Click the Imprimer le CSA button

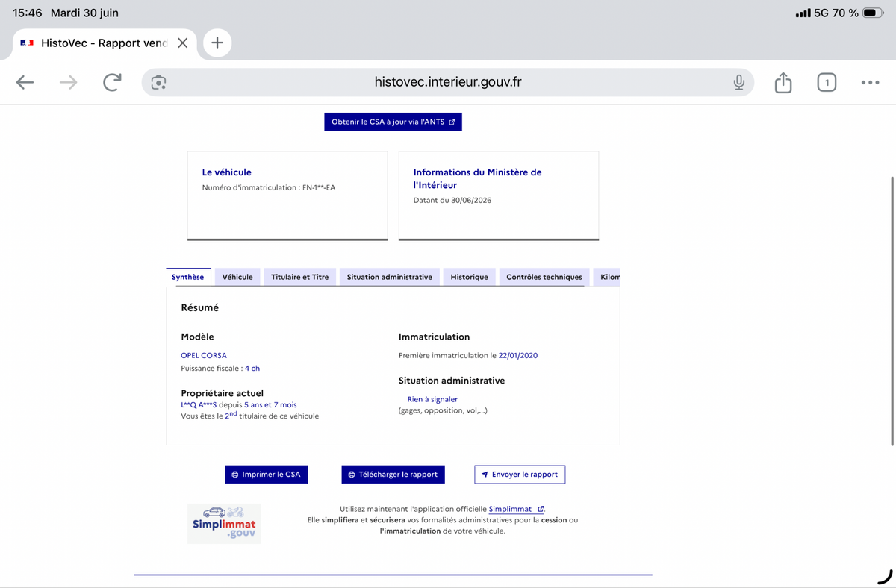pos(267,474)
